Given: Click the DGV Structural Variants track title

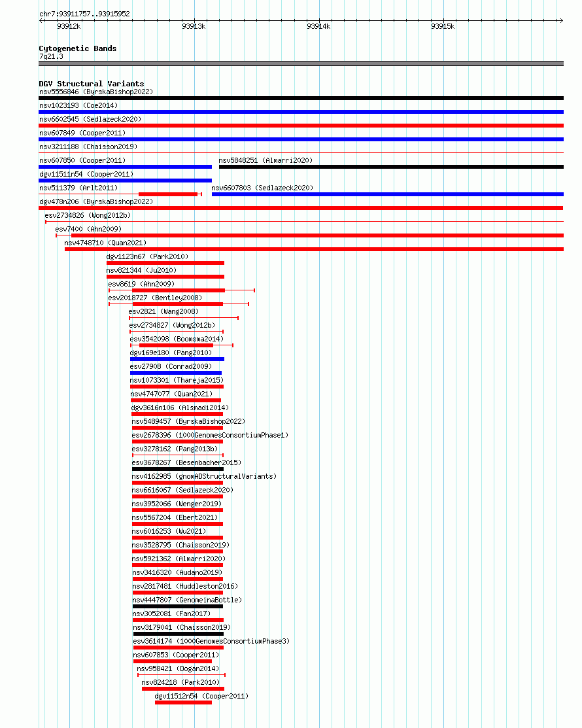Looking at the screenshot, I should point(92,84).
